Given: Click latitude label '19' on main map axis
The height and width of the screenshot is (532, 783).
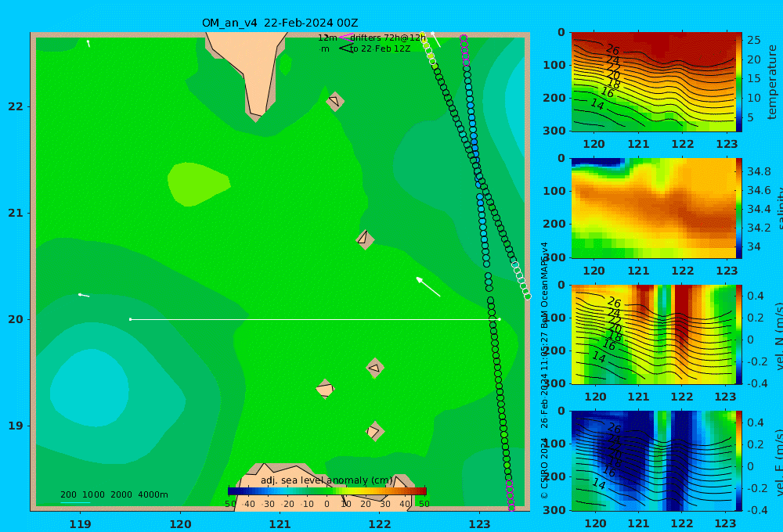Looking at the screenshot, I should coord(16,426).
